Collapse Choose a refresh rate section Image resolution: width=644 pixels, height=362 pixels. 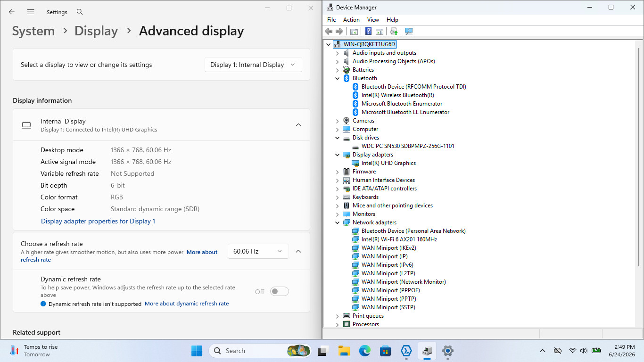pyautogui.click(x=298, y=251)
